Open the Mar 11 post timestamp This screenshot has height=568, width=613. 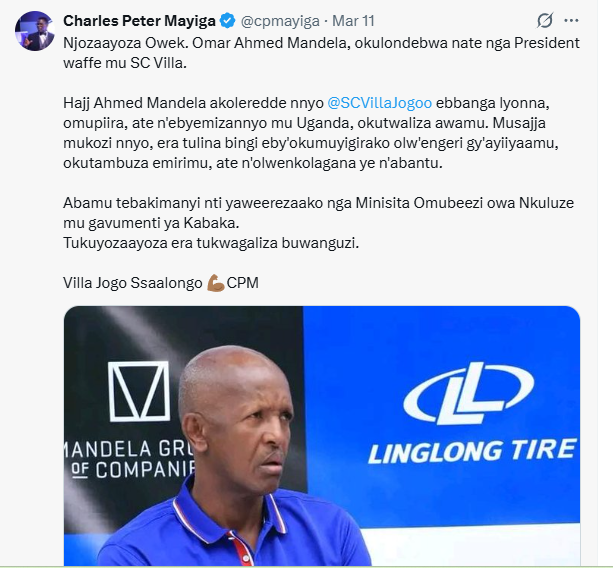[x=353, y=21]
